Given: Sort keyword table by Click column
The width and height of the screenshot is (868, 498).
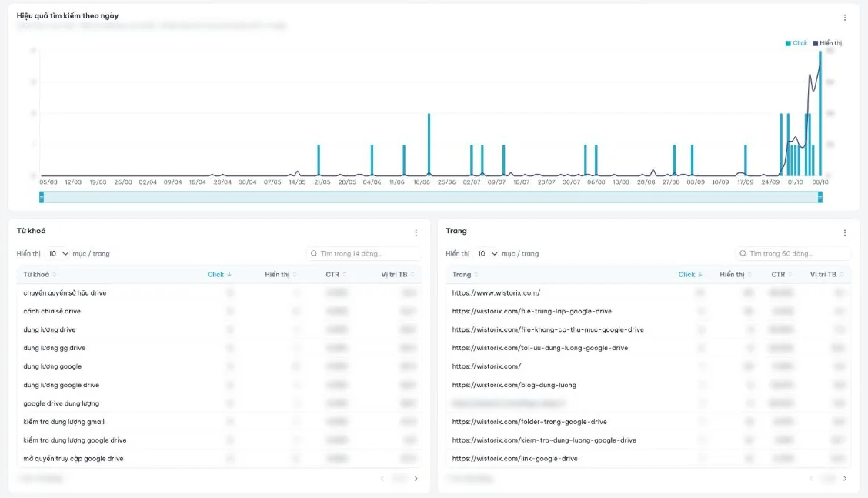Looking at the screenshot, I should tap(219, 274).
